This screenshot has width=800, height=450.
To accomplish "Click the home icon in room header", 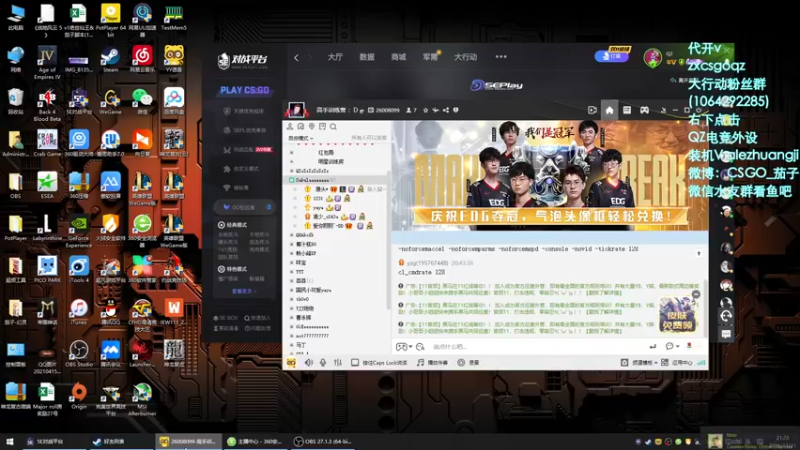I will [609, 110].
